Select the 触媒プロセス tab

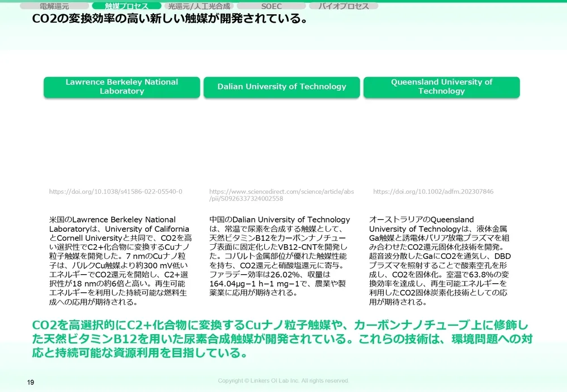(x=127, y=6)
